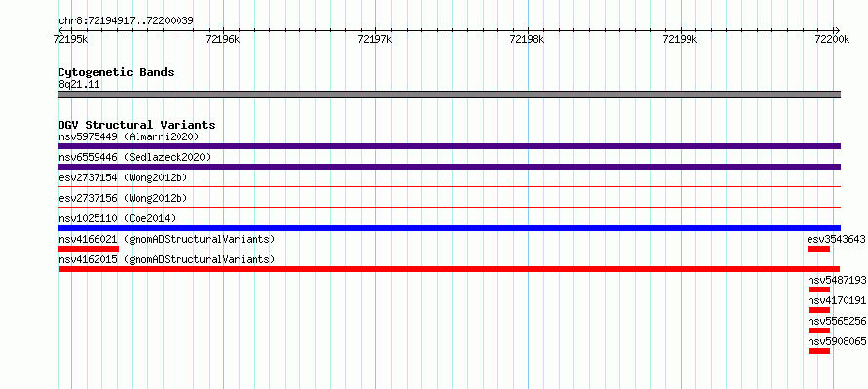Image resolution: width=868 pixels, height=389 pixels.
Task: Click the 72199k ruler tick label
Action: pyautogui.click(x=680, y=39)
